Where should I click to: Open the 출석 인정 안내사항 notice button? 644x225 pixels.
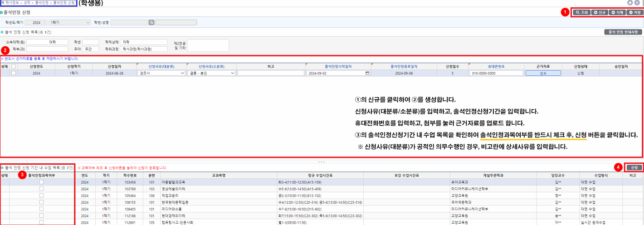[x=623, y=32]
